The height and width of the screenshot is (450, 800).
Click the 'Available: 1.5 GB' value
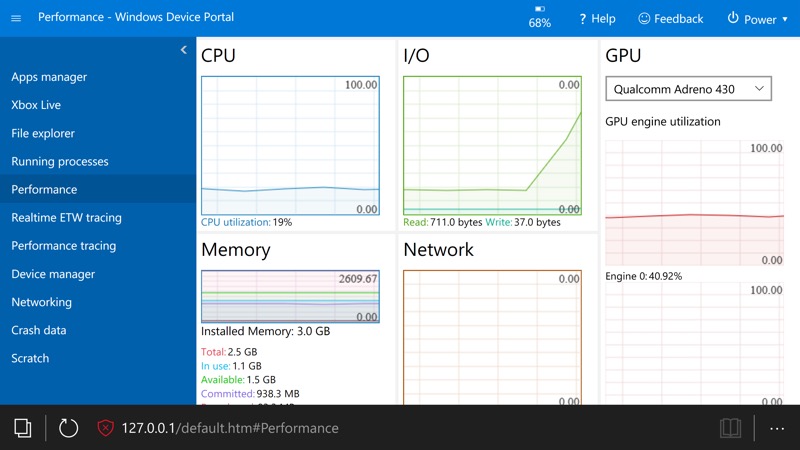(238, 380)
